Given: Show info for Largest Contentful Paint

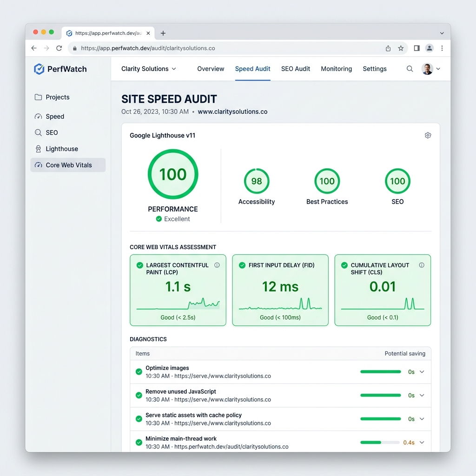Looking at the screenshot, I should tap(217, 265).
